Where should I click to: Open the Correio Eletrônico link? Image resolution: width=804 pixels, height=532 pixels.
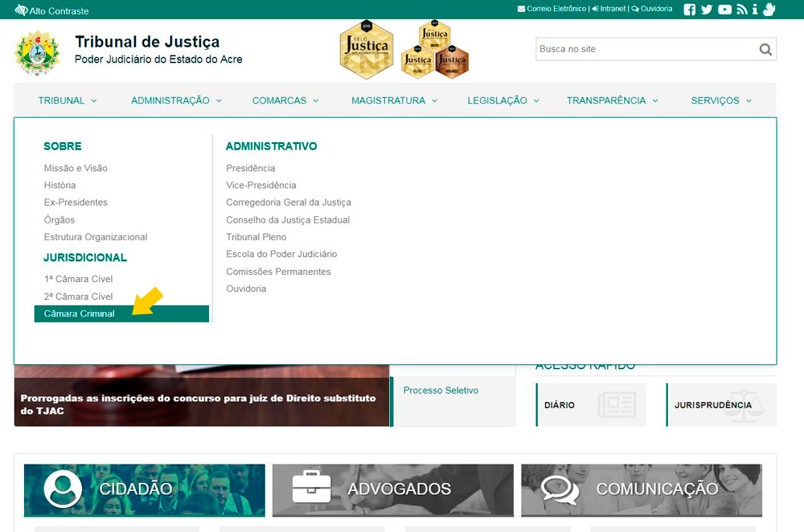[552, 9]
